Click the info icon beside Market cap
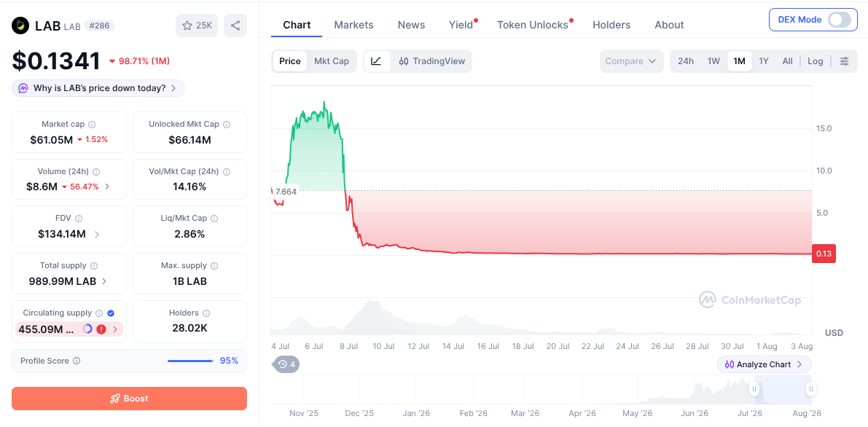The height and width of the screenshot is (427, 868). click(93, 125)
